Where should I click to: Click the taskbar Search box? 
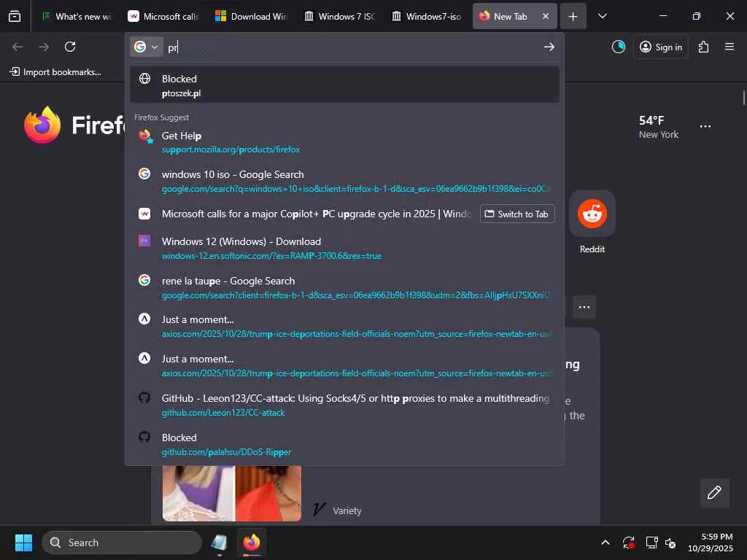(x=122, y=542)
